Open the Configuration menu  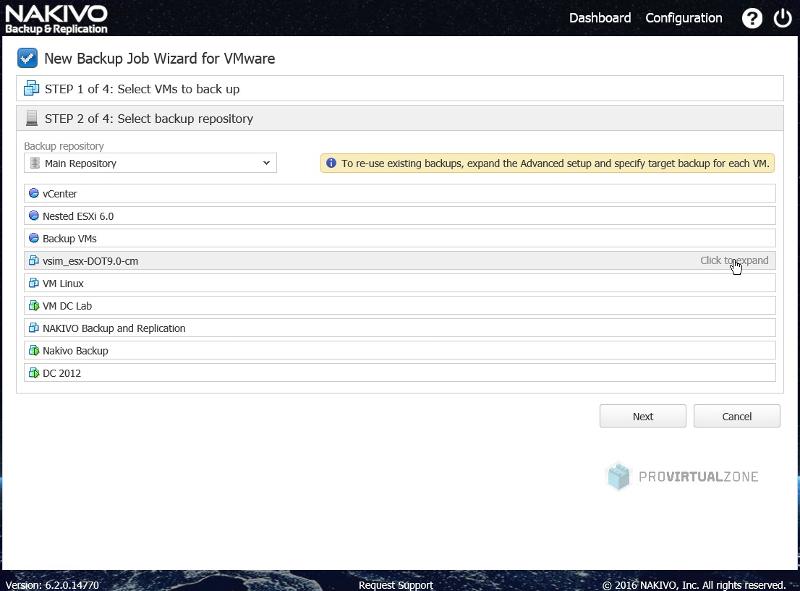[x=684, y=18]
